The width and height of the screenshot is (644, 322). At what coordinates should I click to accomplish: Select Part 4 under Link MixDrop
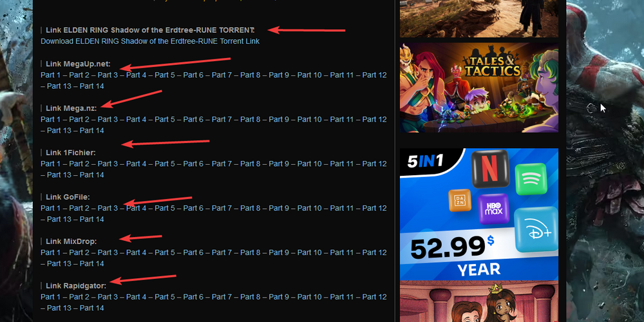pos(137,252)
